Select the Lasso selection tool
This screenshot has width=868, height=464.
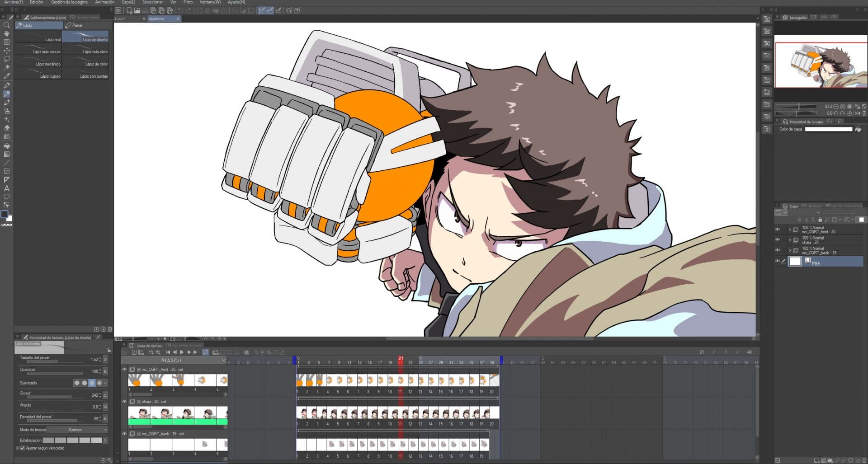[x=7, y=59]
